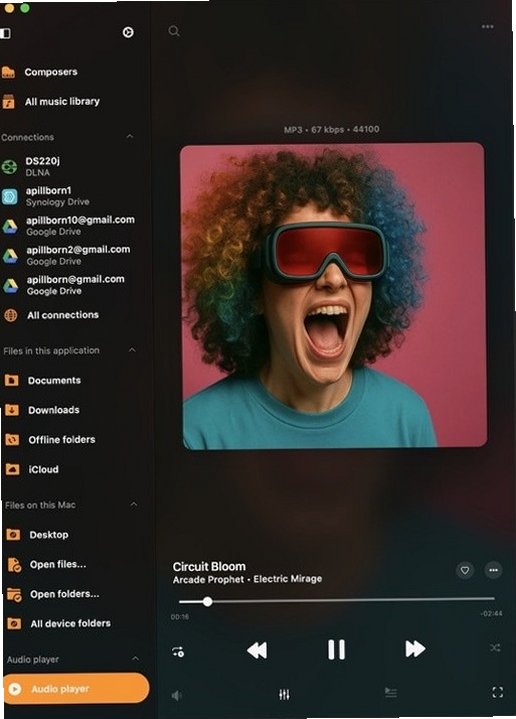
Task: Toggle the repeat mode icon
Action: pyautogui.click(x=178, y=651)
